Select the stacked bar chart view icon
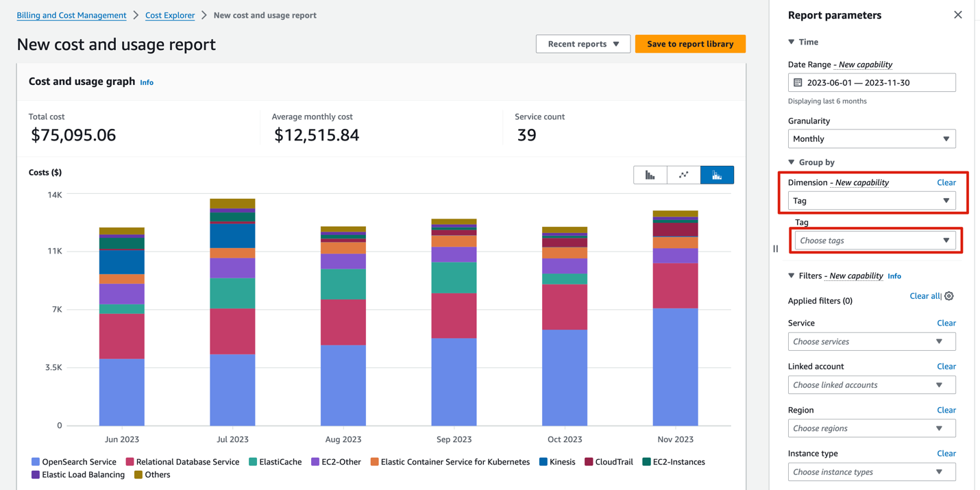This screenshot has height=490, width=980. click(717, 175)
